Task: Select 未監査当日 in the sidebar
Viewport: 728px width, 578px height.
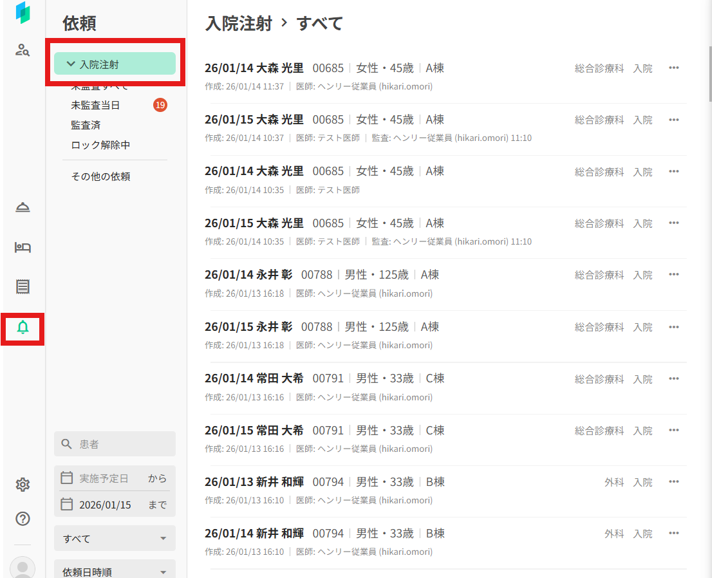Action: coord(95,106)
